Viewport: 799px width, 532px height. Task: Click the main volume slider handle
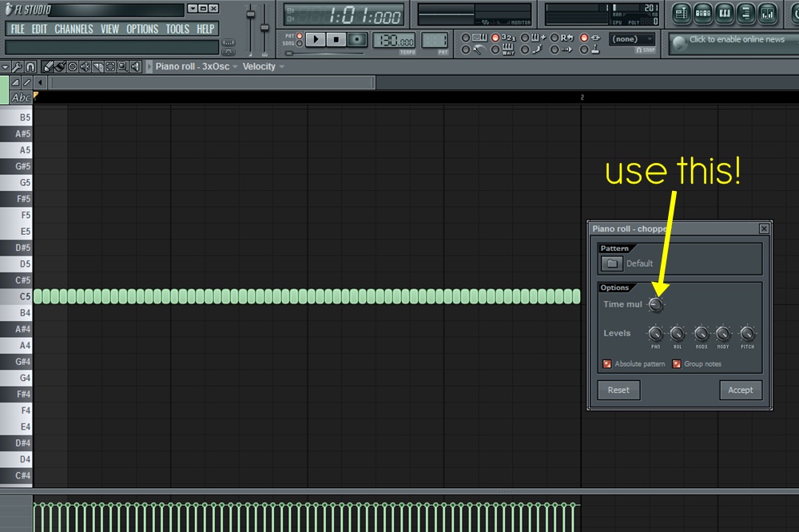click(x=250, y=14)
